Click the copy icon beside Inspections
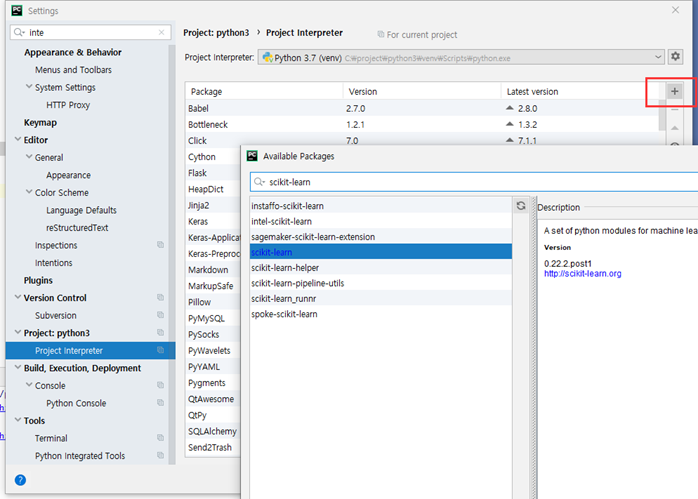 click(160, 245)
